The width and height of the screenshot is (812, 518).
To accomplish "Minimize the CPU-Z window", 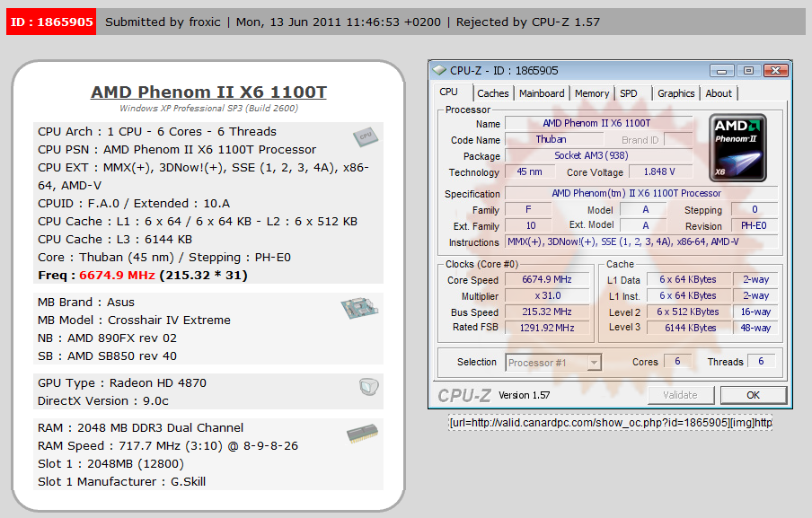I will [722, 70].
